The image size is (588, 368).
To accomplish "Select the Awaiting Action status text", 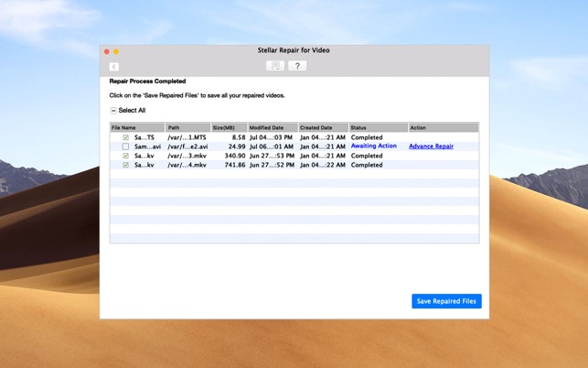I will 373,146.
